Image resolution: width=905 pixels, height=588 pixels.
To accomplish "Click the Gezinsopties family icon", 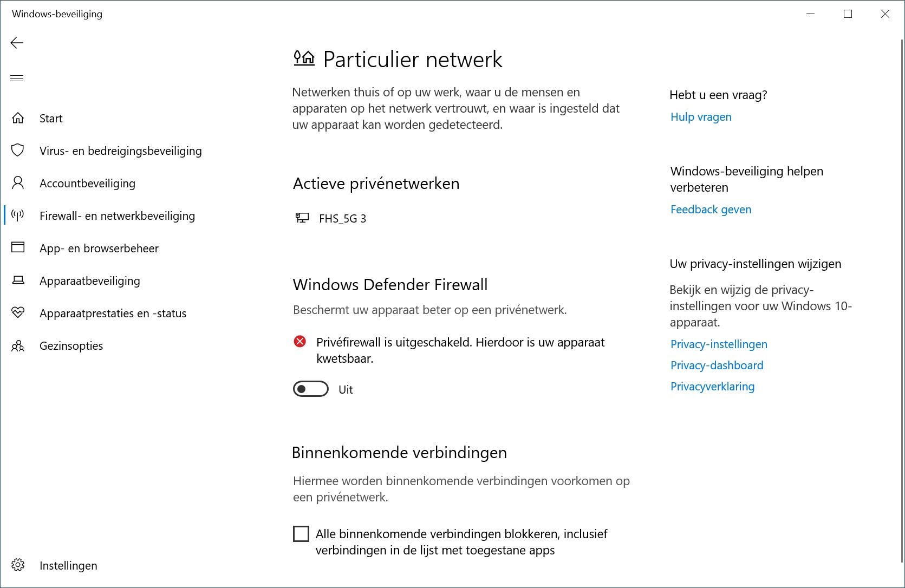I will click(18, 345).
